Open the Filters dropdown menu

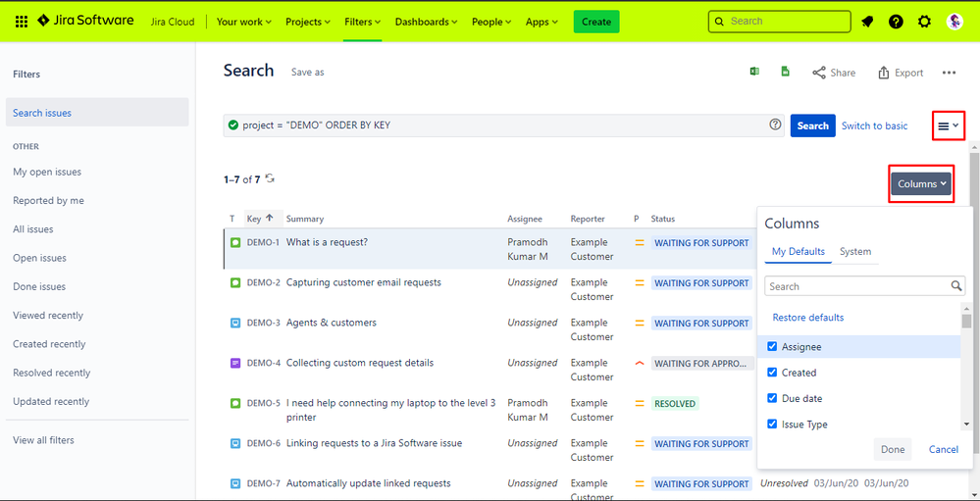coord(363,22)
